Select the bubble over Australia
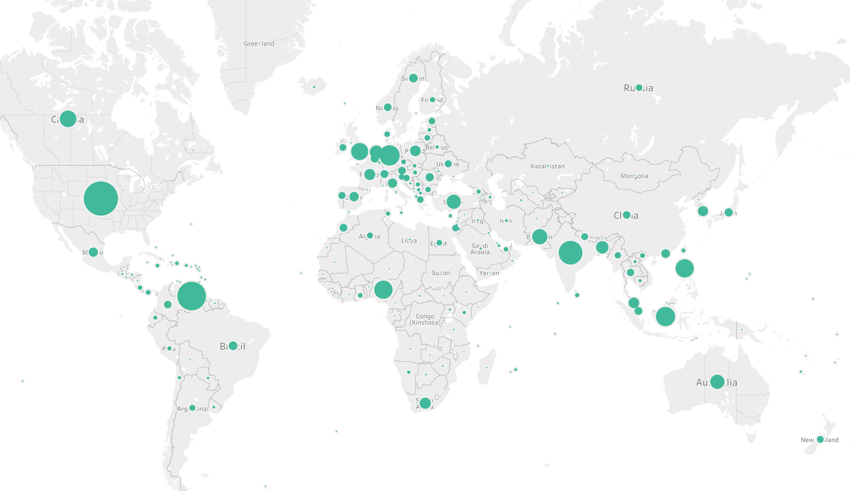This screenshot has width=850, height=504. click(x=717, y=382)
